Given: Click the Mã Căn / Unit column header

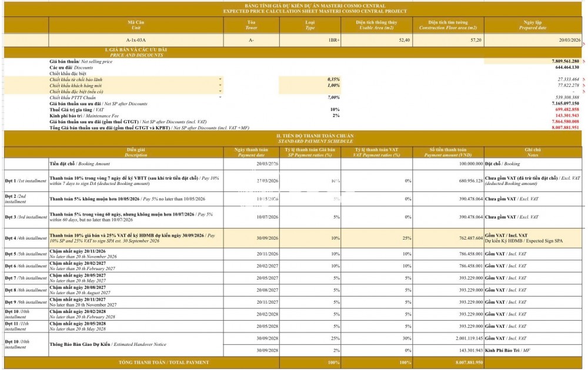Looking at the screenshot, I should (136, 25).
